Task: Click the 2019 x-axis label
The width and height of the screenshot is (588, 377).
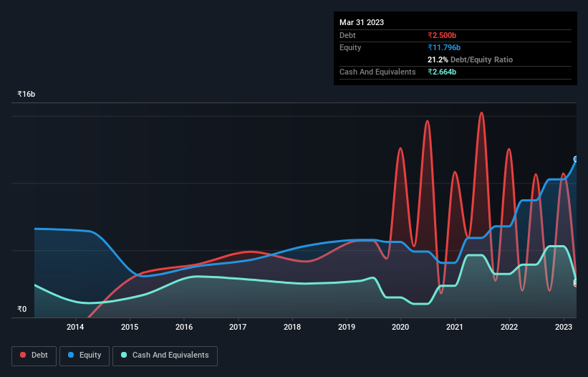Action: pyautogui.click(x=347, y=327)
